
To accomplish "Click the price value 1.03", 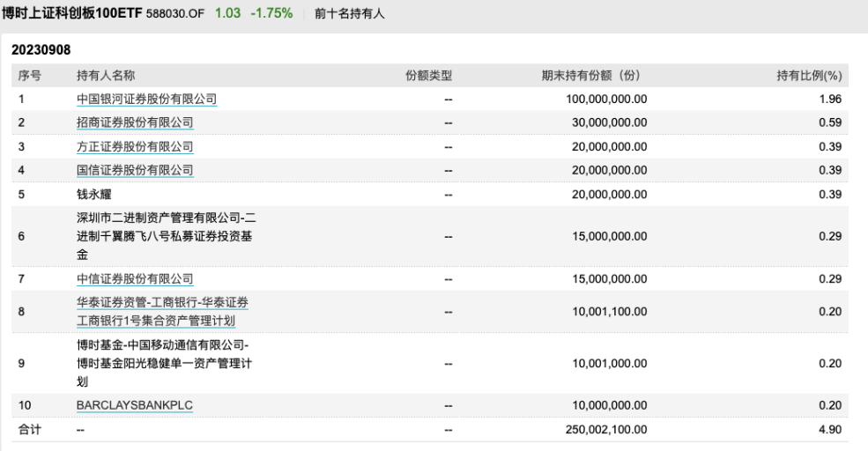I will (x=227, y=13).
